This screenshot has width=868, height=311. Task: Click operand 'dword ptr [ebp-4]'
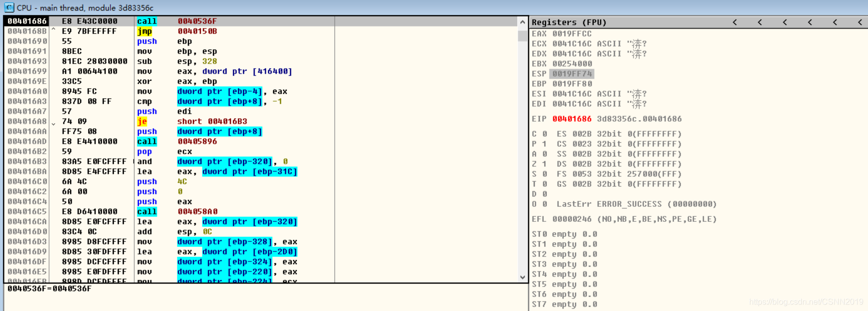pos(220,91)
